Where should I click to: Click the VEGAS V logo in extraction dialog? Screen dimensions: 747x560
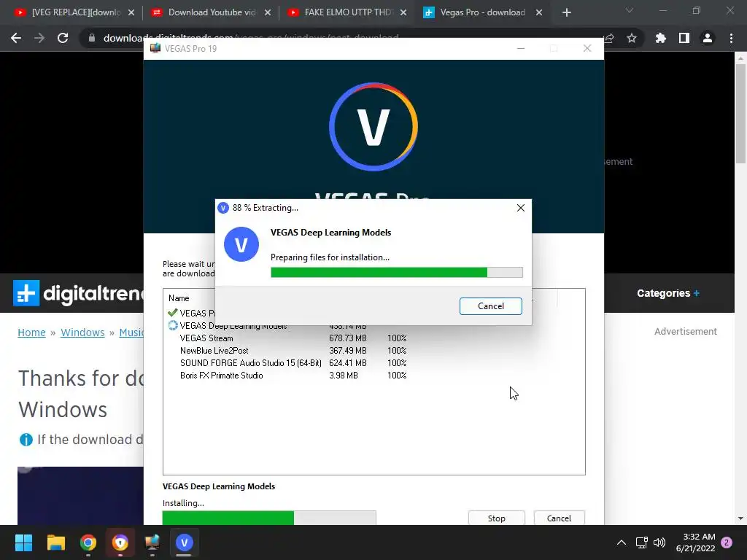point(241,244)
